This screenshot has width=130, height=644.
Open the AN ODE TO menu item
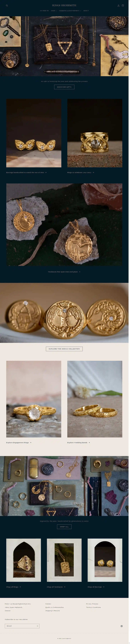pyautogui.click(x=44, y=11)
